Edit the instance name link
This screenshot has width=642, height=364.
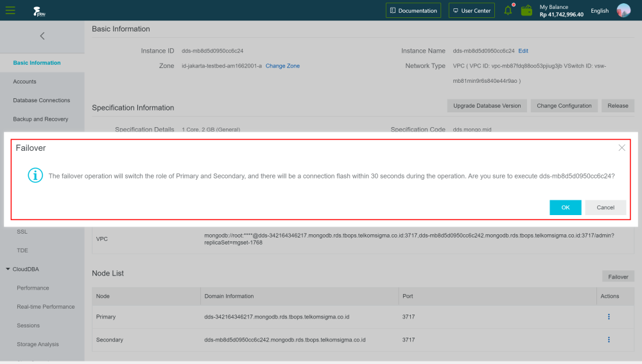523,51
